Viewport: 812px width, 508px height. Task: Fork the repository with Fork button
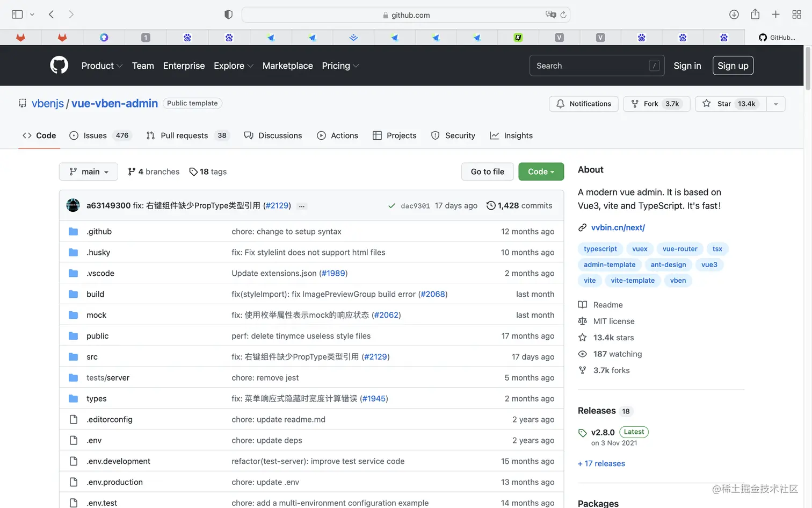coord(656,104)
